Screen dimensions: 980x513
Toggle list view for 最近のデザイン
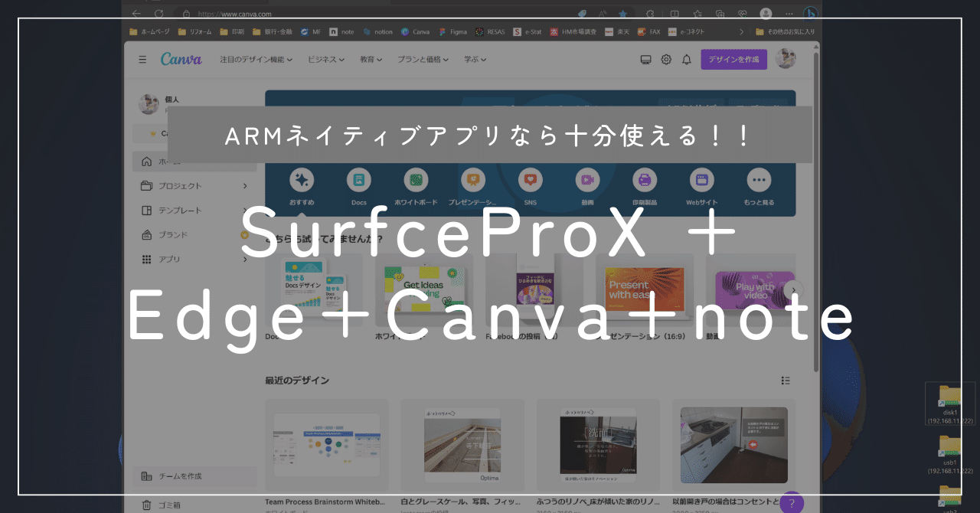(x=786, y=380)
